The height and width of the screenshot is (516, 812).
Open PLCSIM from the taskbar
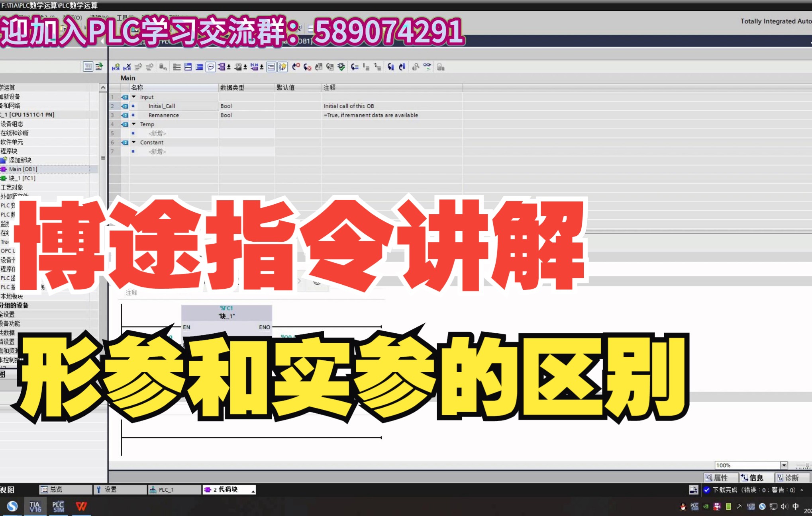[58, 506]
